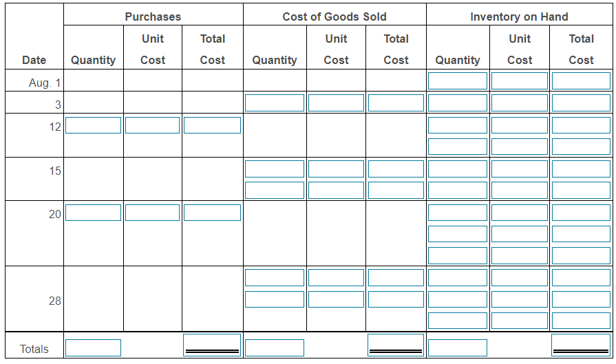
Task: Select Totals row Cost of Goods Sold Total Cost
Action: tap(396, 345)
